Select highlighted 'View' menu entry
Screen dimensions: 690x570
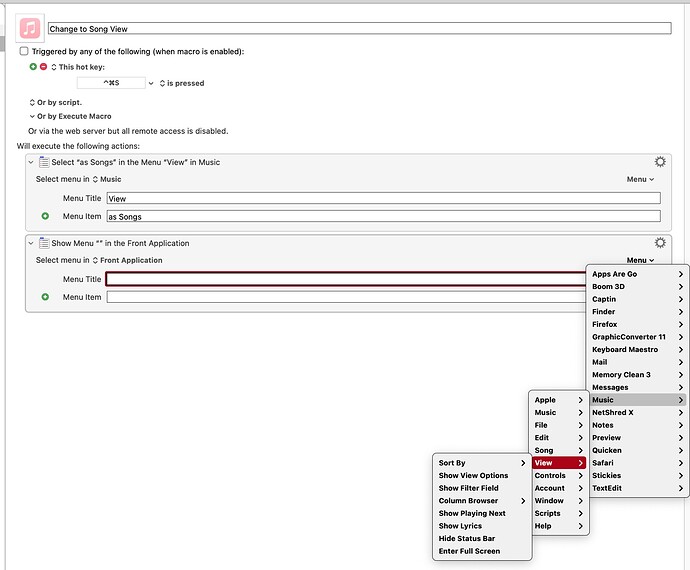(558, 463)
